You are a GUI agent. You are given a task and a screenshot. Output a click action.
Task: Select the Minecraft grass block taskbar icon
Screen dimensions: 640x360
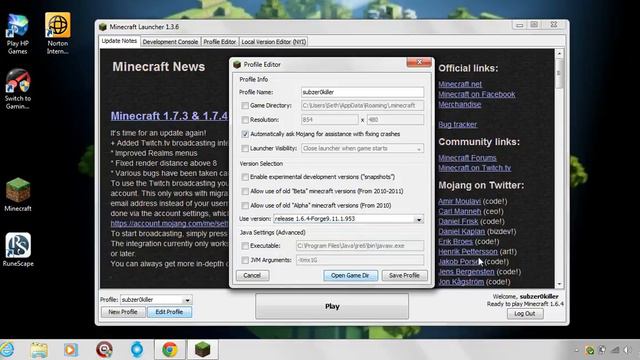202,350
